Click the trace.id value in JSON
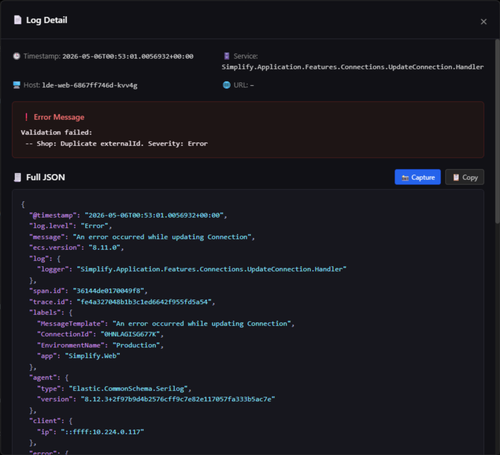Viewport: 500px width, 455px height. (144, 302)
